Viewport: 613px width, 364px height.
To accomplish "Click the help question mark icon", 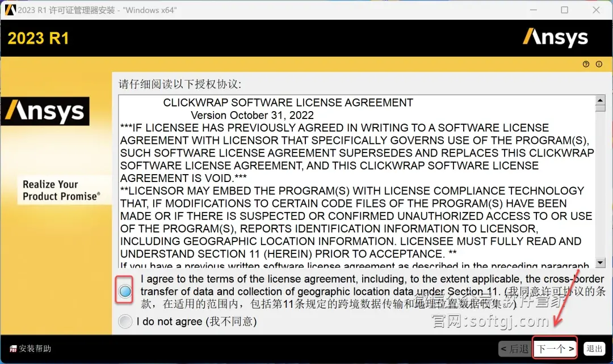I will coord(586,64).
